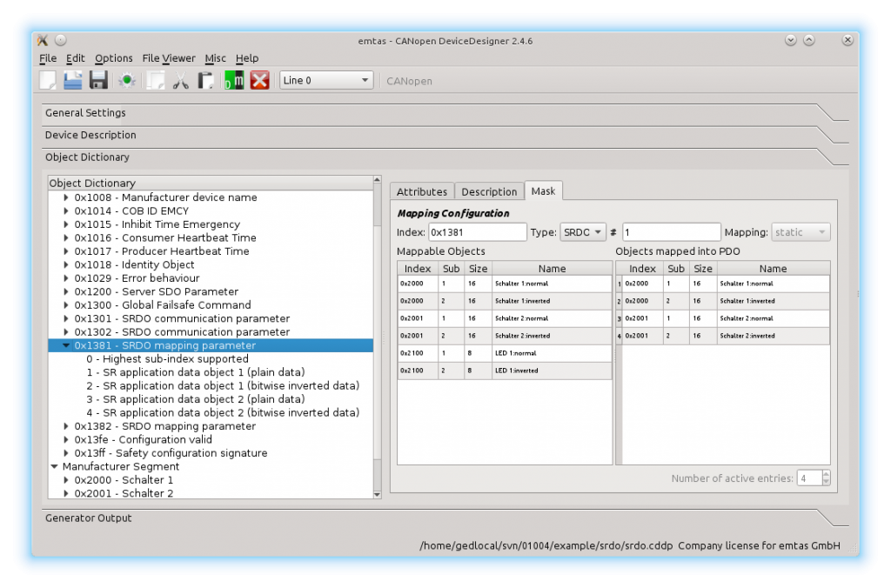Switch to the Attributes tab
Viewport: 891px width, 588px height.
(422, 191)
